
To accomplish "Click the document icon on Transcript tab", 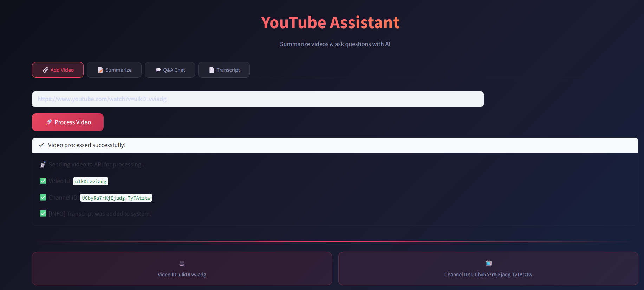I will tap(212, 70).
